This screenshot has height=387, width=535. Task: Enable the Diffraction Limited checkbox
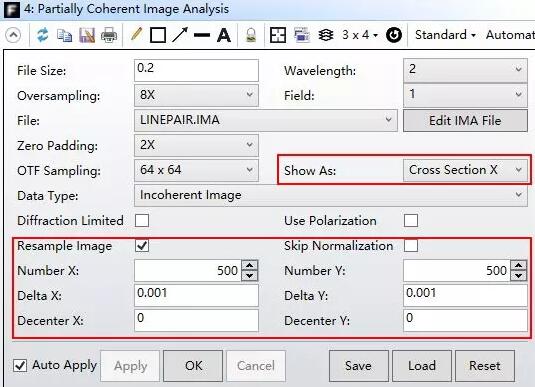142,220
